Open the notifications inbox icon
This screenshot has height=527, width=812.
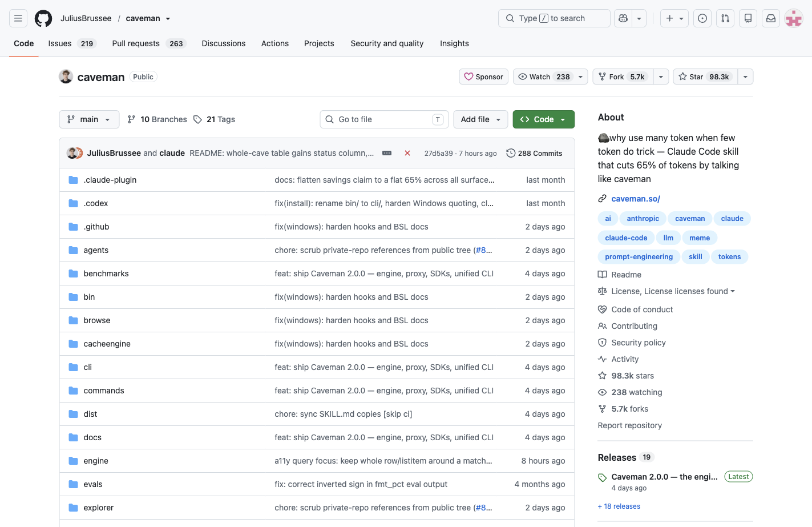point(771,18)
